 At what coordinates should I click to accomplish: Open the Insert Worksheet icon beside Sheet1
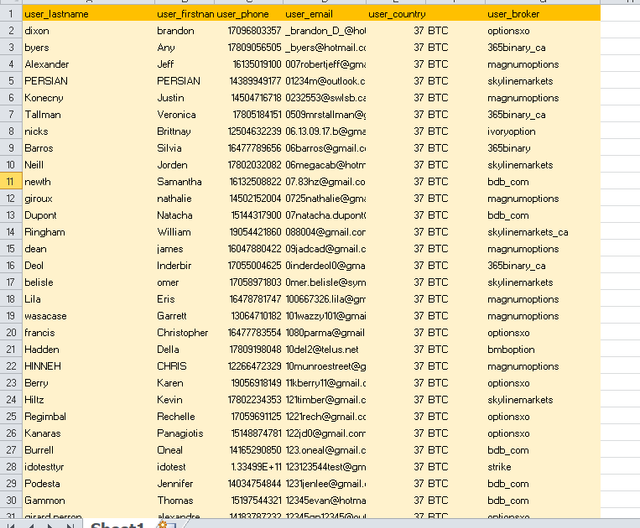(166, 525)
